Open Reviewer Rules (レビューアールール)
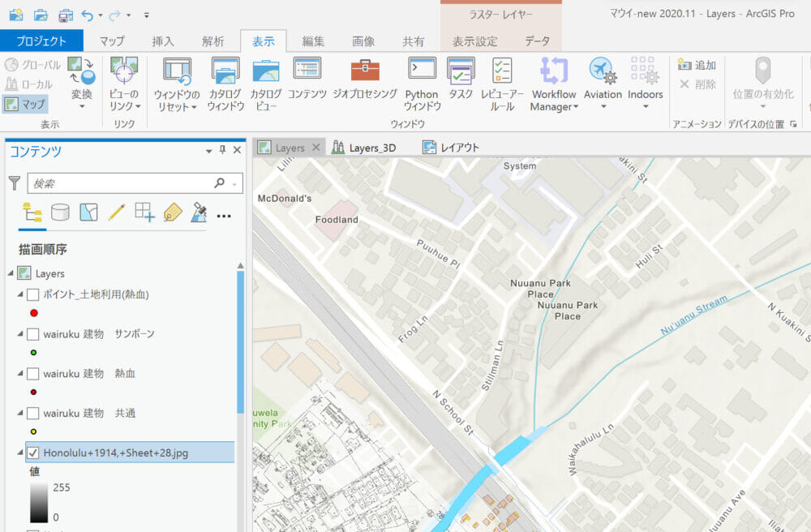 point(502,84)
